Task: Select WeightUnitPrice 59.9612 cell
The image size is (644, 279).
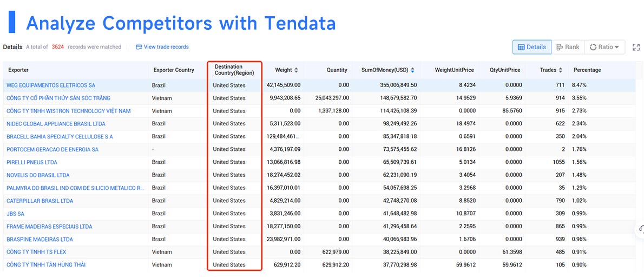Action: (465, 264)
